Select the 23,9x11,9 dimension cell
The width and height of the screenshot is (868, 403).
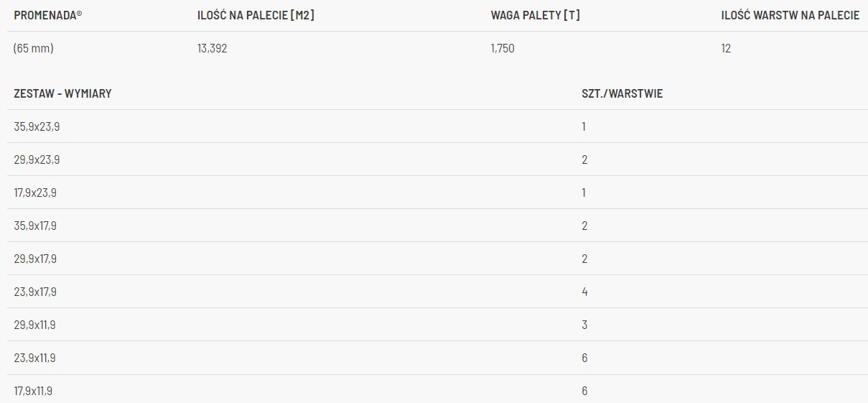point(34,358)
